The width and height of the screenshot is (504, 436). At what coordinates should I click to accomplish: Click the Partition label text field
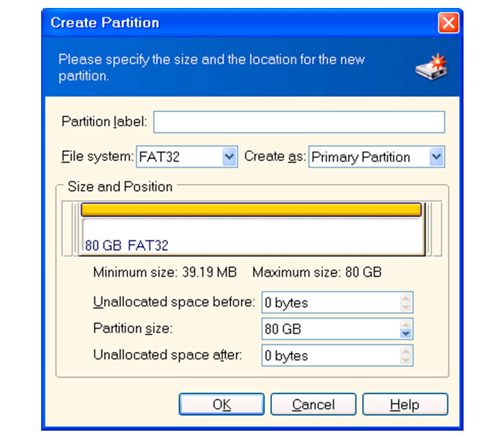pos(299,122)
